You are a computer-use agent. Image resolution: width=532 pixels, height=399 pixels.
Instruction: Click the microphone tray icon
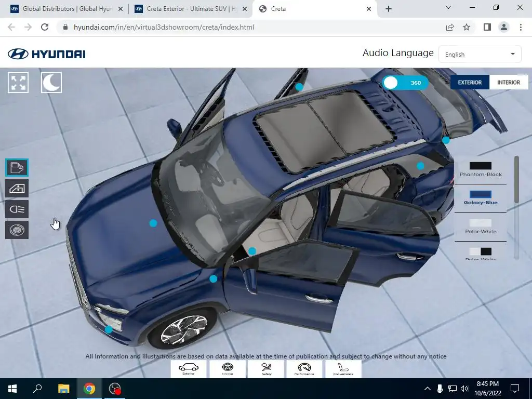click(440, 389)
